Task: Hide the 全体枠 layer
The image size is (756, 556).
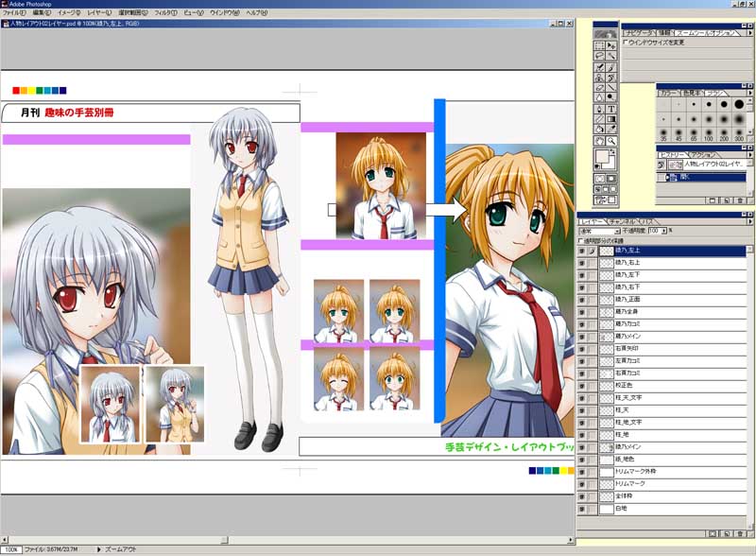Action: coord(582,496)
